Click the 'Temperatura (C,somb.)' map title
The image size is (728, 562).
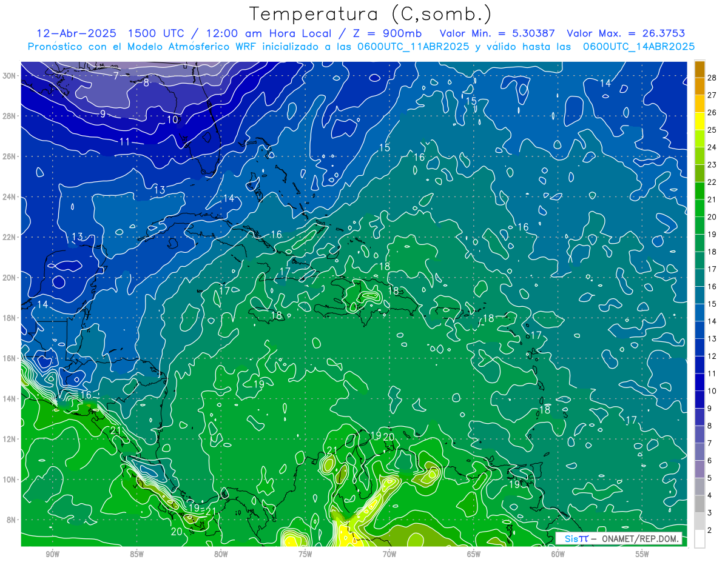point(371,14)
